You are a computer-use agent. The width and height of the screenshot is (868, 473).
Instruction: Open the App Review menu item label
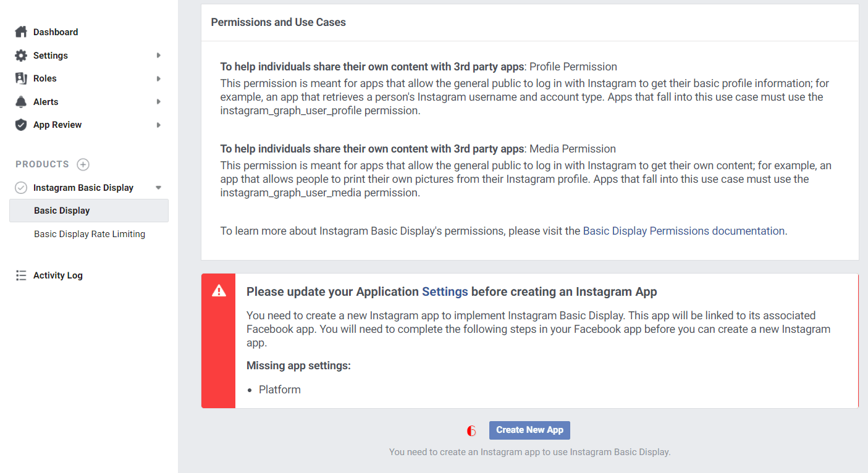[x=57, y=125]
